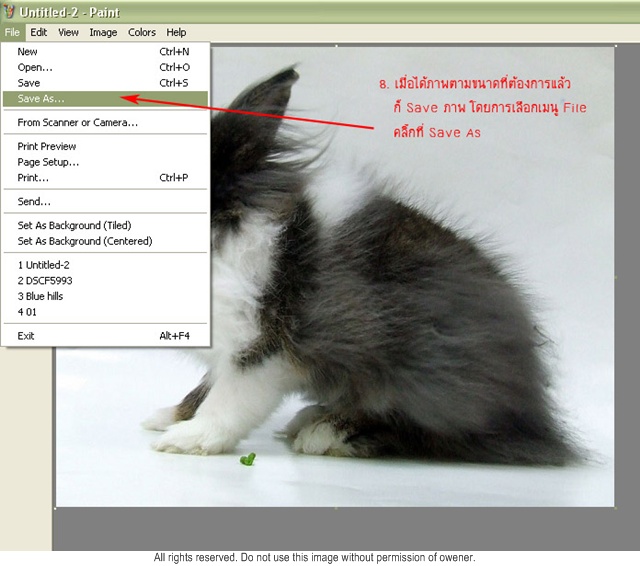Choose Open... from the File menu

105,67
